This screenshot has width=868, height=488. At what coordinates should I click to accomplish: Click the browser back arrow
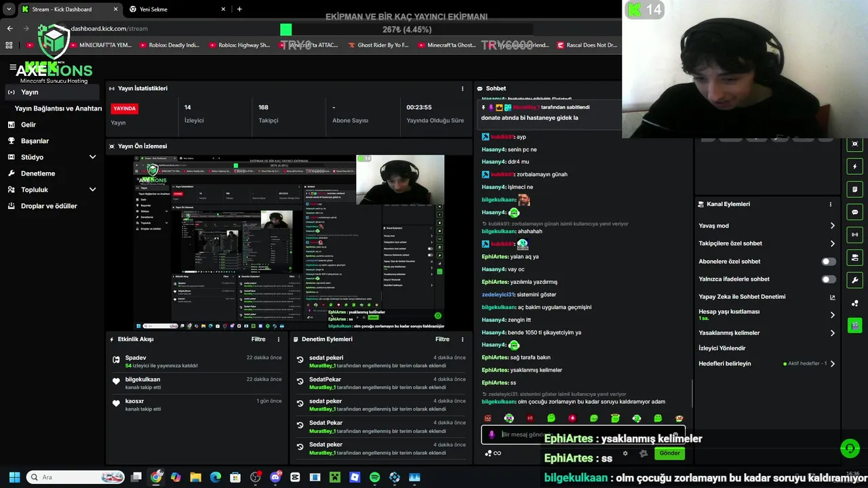(9, 28)
